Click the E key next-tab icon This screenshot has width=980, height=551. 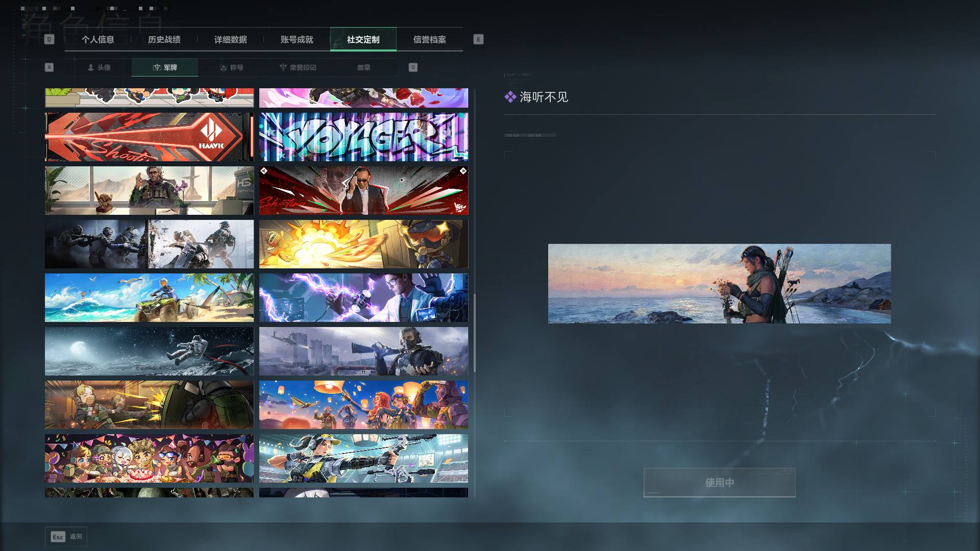478,39
